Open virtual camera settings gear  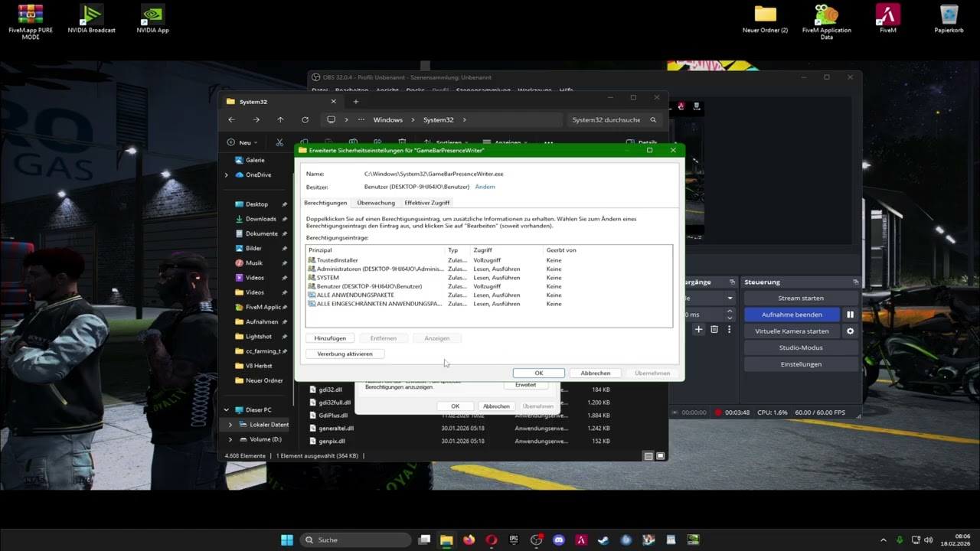coord(850,331)
